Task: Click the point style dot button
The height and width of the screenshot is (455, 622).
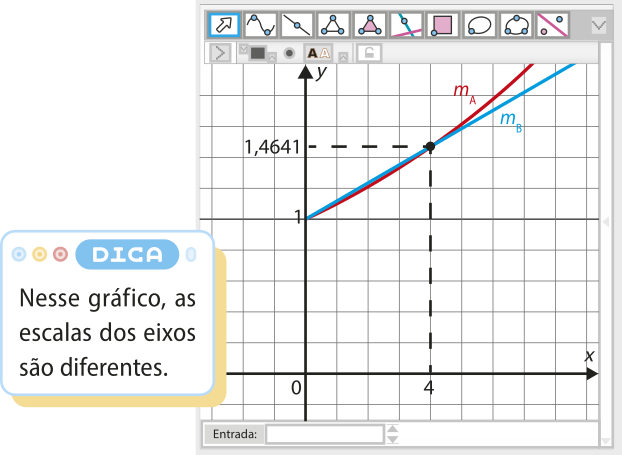Action: (290, 53)
